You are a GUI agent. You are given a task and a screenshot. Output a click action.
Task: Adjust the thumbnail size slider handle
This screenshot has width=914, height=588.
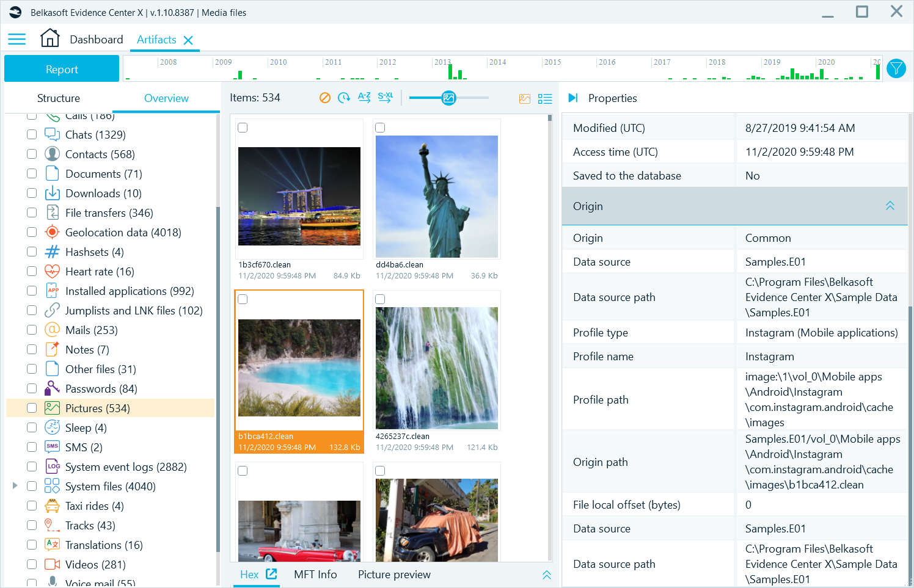pos(448,98)
